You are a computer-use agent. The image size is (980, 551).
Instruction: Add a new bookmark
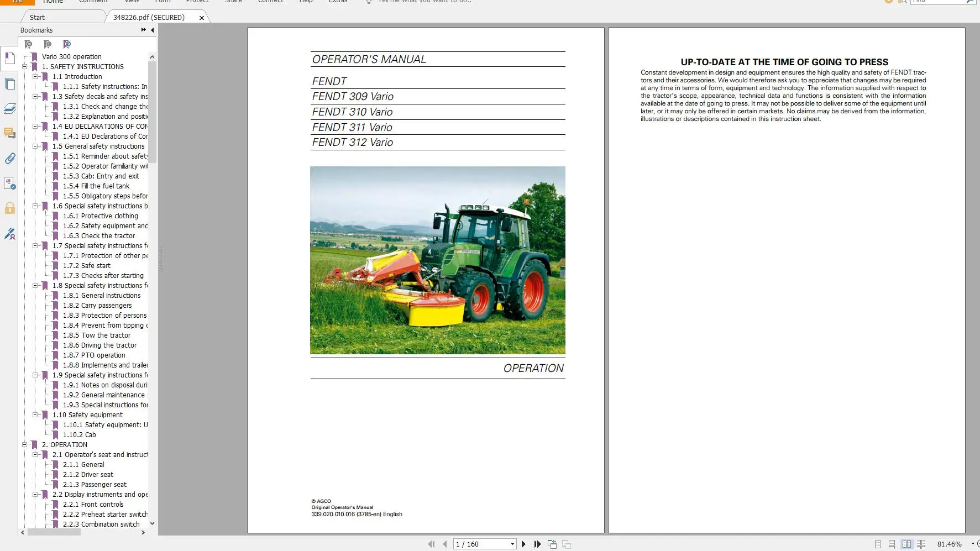[48, 44]
